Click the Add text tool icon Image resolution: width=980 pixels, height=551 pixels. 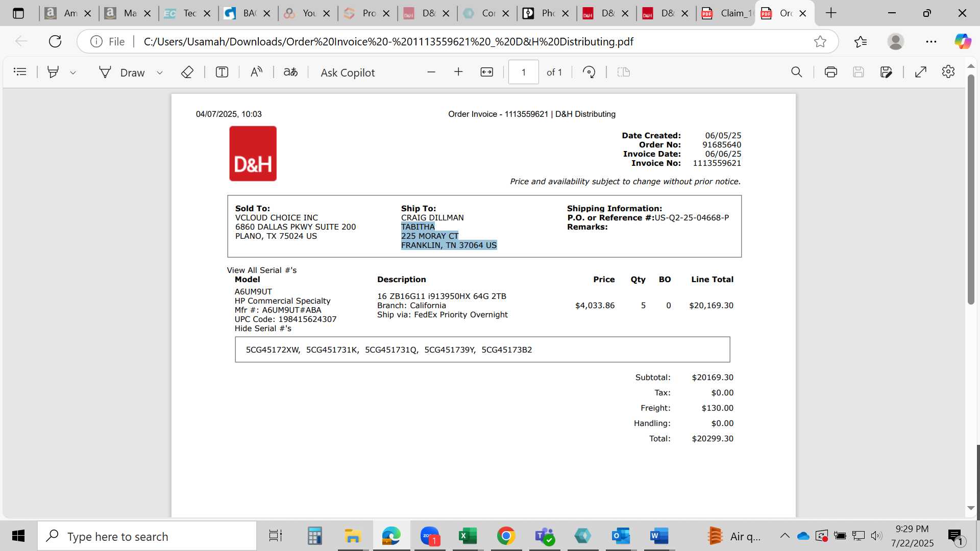click(222, 72)
